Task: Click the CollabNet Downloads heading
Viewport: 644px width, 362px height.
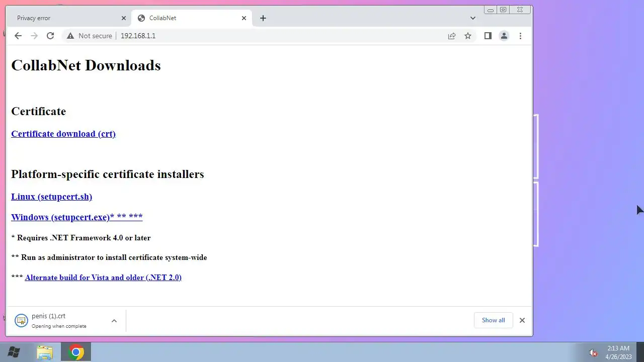Action: [x=86, y=65]
